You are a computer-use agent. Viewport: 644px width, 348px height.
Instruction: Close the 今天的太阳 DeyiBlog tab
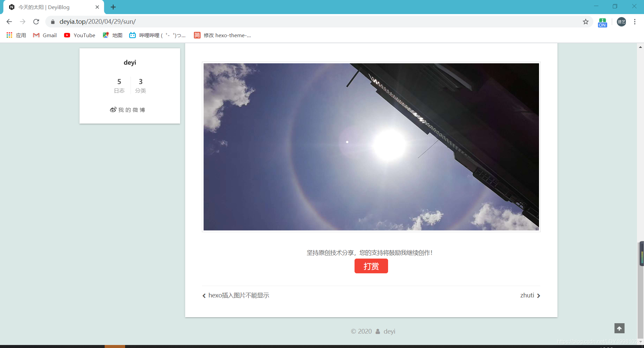[97, 7]
